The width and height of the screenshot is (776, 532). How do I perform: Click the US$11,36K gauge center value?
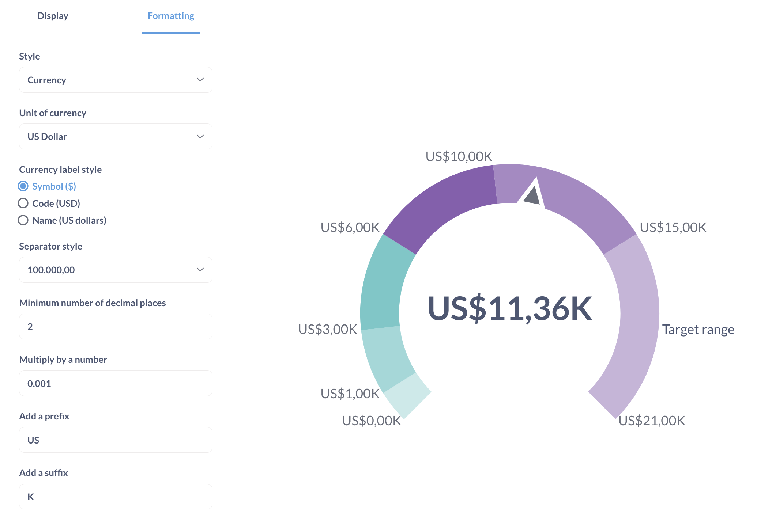pyautogui.click(x=510, y=309)
